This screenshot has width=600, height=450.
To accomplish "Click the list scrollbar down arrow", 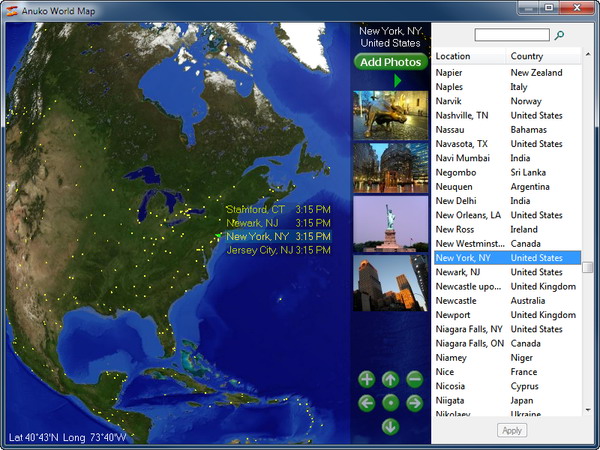I will 588,410.
